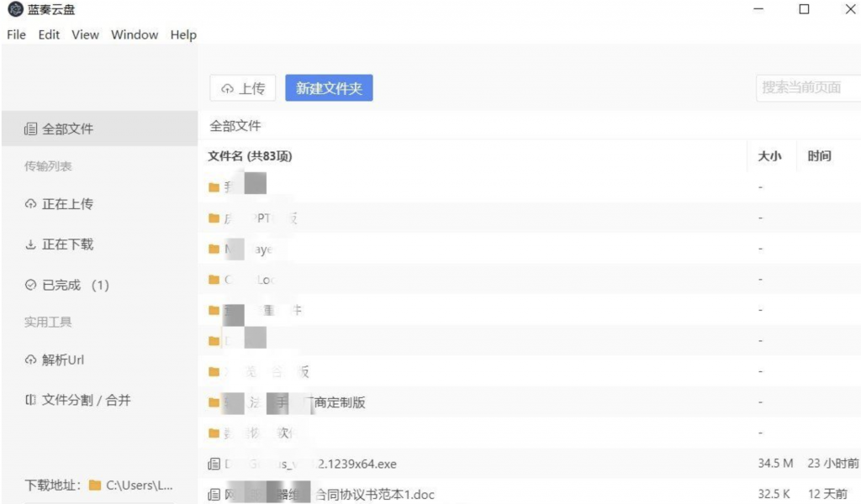This screenshot has width=861, height=504.
Task: Click the 全部文件 breadcrumb link
Action: pos(235,126)
